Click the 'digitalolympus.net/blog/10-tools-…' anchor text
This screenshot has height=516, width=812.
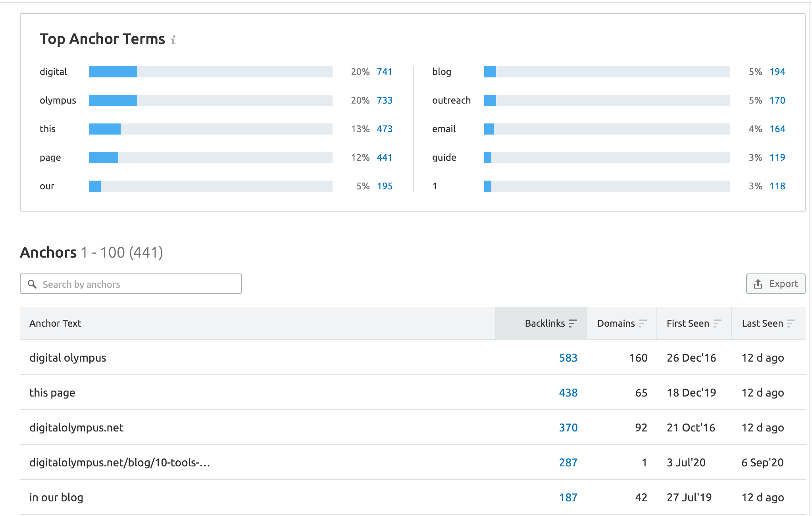pyautogui.click(x=120, y=462)
